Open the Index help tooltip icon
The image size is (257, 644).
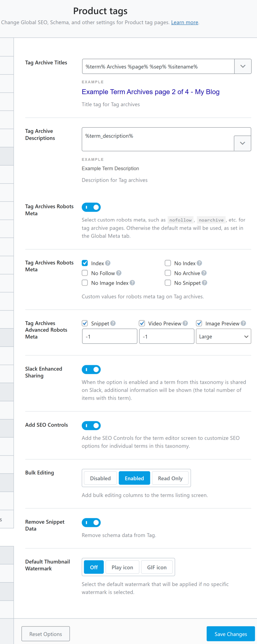107,263
